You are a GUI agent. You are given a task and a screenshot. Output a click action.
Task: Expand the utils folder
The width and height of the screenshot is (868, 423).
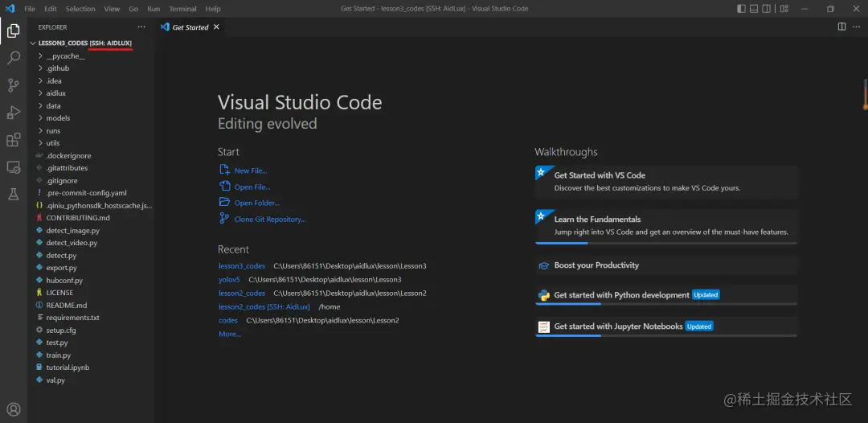click(x=92, y=143)
